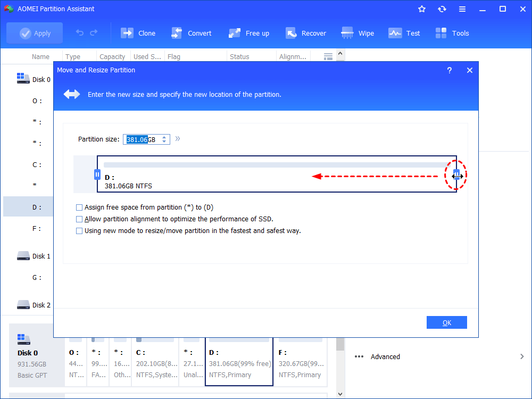
Task: Open the Test tool
Action: click(x=404, y=33)
